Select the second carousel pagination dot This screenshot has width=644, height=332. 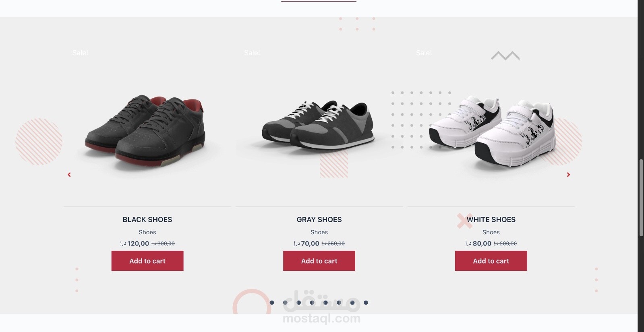tap(285, 303)
